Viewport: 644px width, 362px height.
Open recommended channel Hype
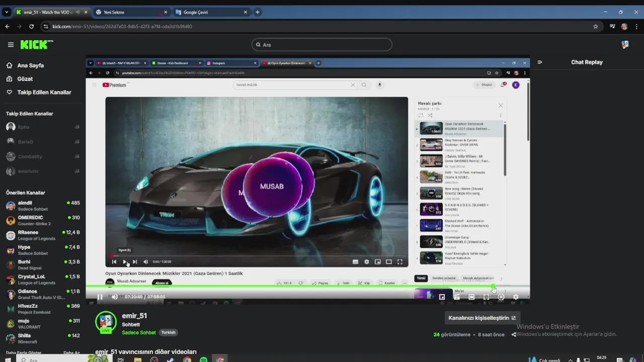pyautogui.click(x=43, y=250)
